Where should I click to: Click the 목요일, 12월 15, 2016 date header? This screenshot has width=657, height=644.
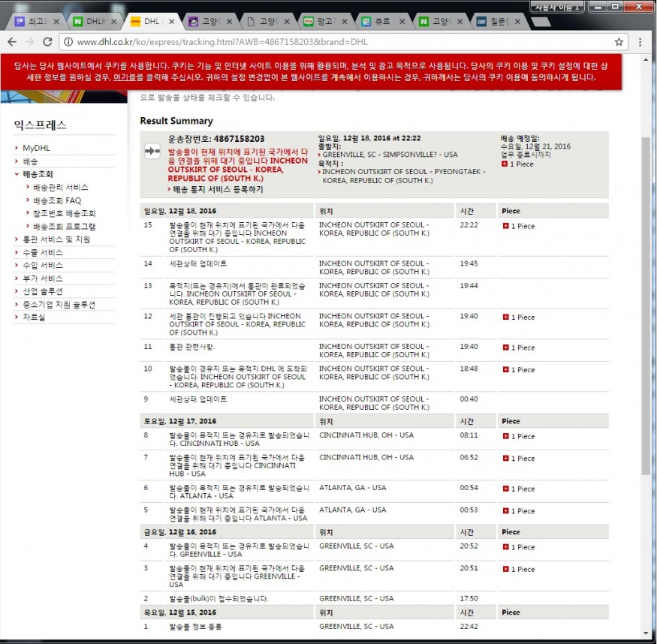180,612
